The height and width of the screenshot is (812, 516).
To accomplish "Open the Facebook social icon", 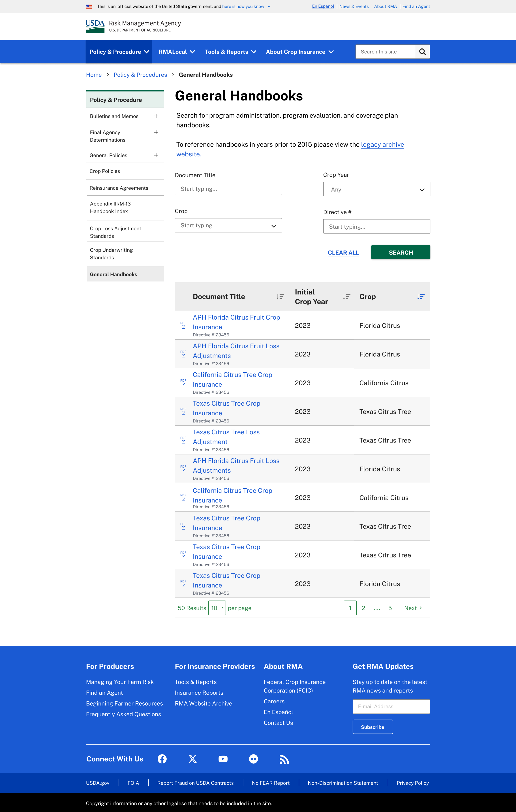I will [x=162, y=759].
